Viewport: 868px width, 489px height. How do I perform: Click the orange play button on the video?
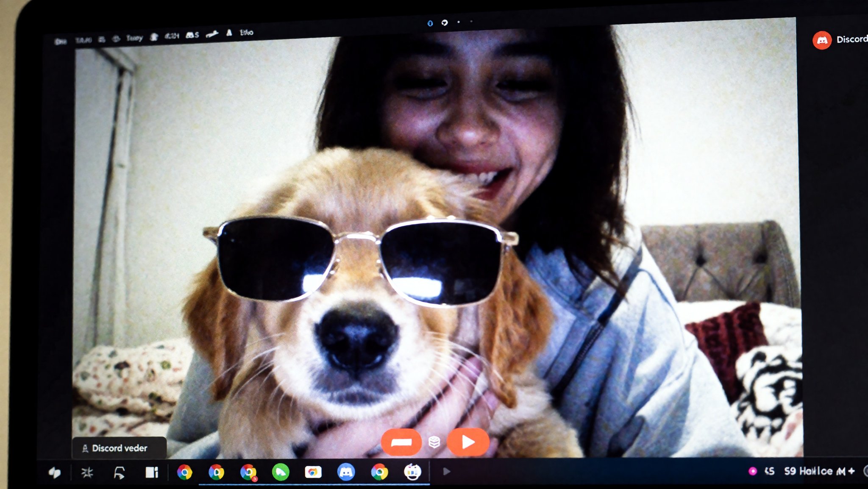tap(468, 442)
